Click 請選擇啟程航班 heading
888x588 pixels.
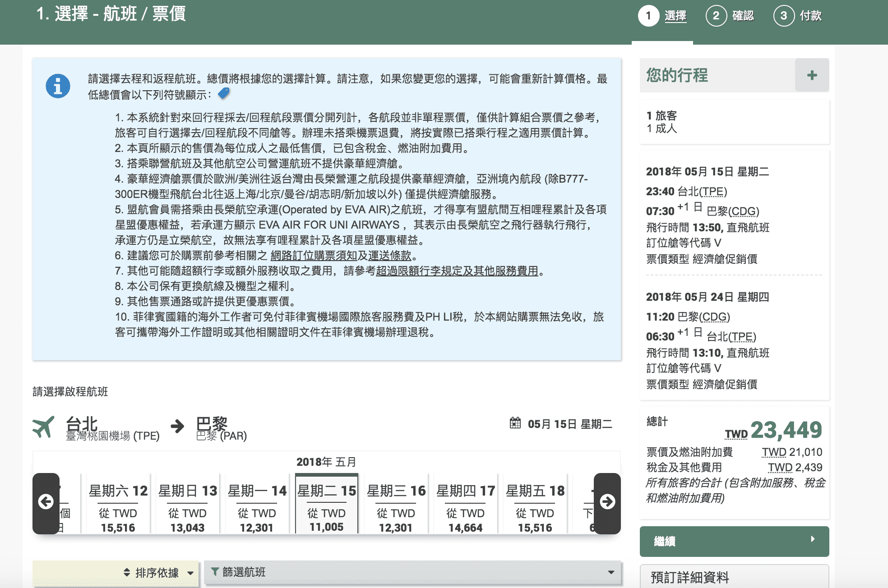pyautogui.click(x=70, y=392)
